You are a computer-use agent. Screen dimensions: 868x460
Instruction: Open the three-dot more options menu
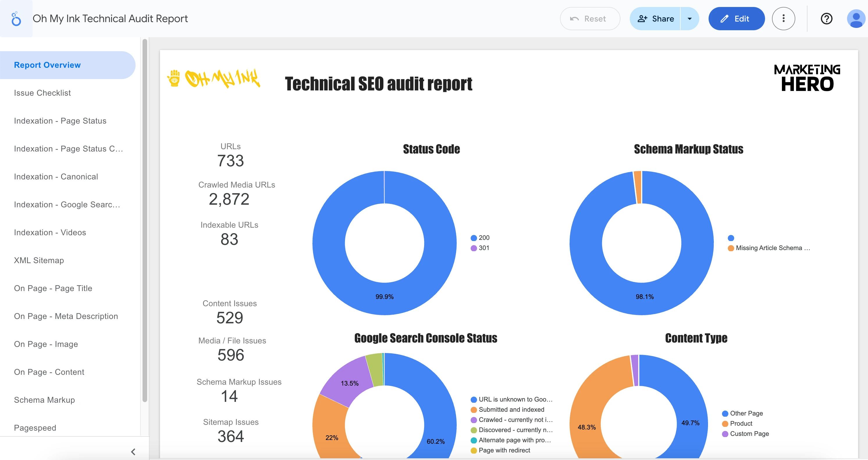click(x=783, y=19)
